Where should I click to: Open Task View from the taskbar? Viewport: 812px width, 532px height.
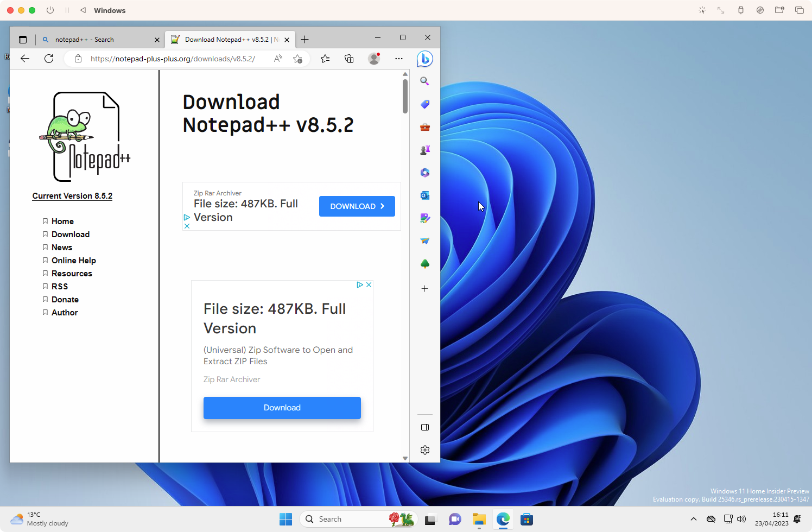click(430, 520)
